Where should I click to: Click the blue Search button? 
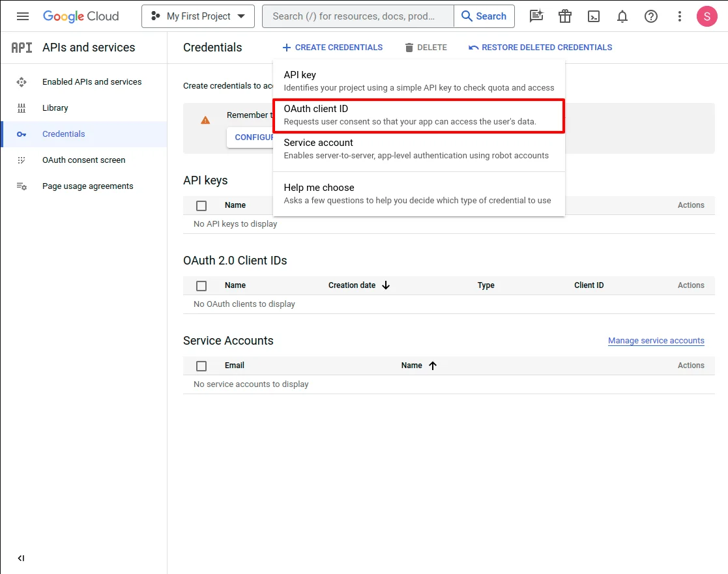[484, 16]
